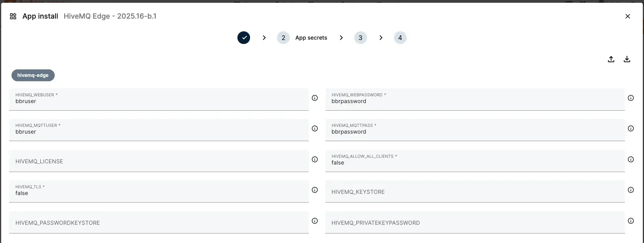Viewport: 644px width, 243px height.
Task: Click the upload secrets icon
Action: pyautogui.click(x=611, y=59)
